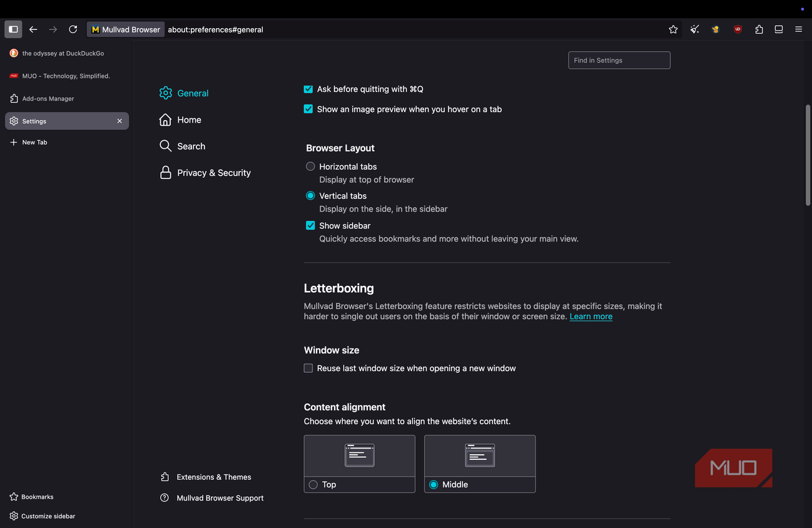Select Horizontal tabs layout
Screen dimensions: 812x528
click(310, 166)
